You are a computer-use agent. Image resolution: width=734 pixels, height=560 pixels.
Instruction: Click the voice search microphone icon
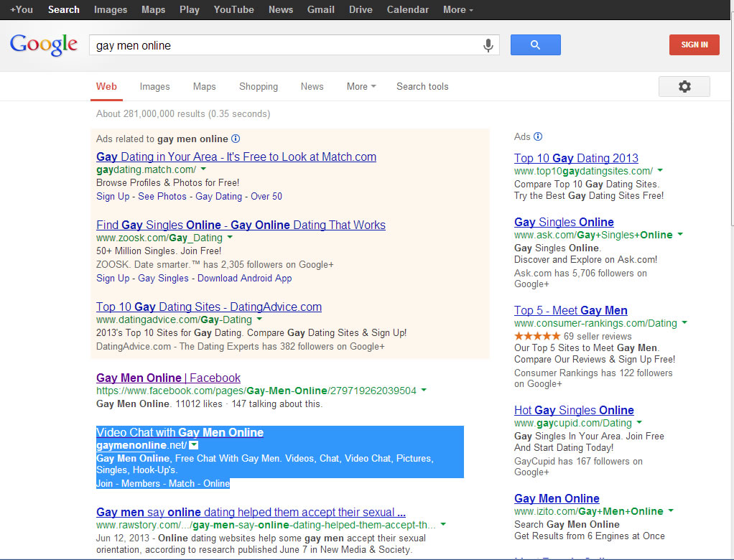pyautogui.click(x=488, y=45)
